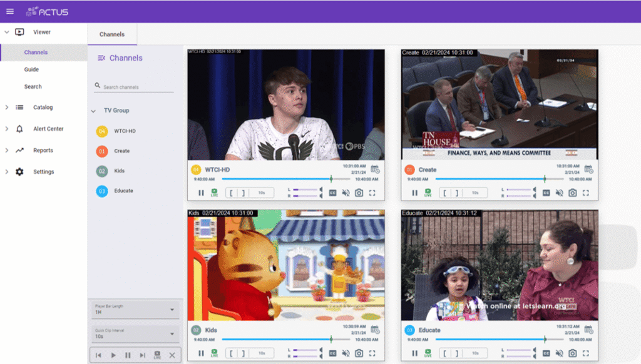
Task: Toggle closed captions on WTCI-HD player
Action: [333, 193]
